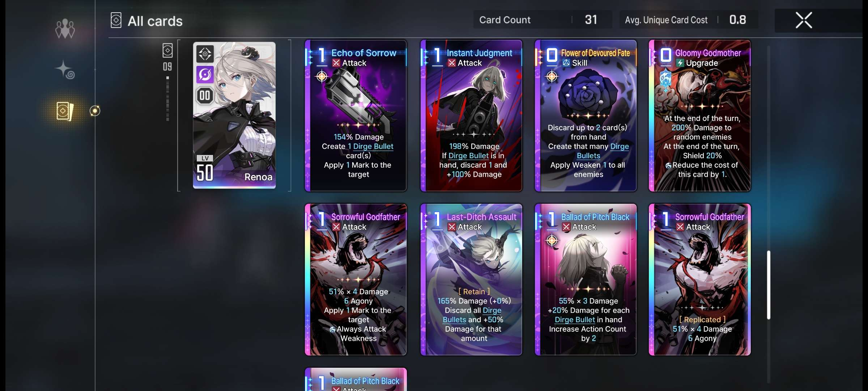This screenshot has width=868, height=391.
Task: Click the epiphany icon on Gloomy Godmother card
Action: (665, 80)
